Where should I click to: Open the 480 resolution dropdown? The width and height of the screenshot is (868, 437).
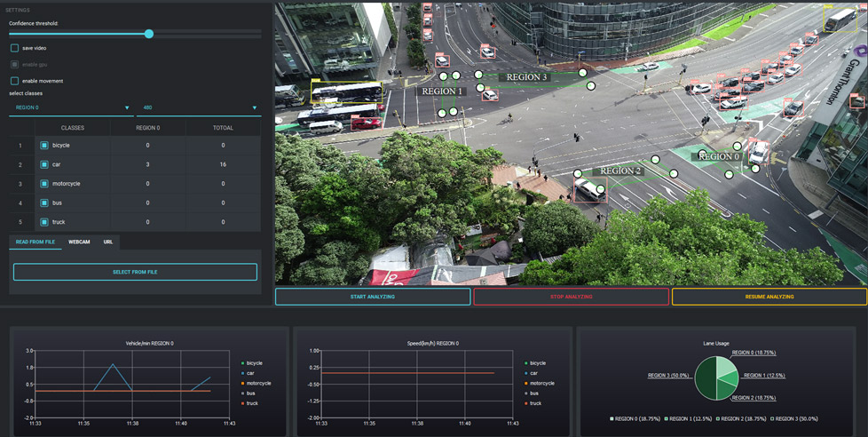pyautogui.click(x=199, y=107)
